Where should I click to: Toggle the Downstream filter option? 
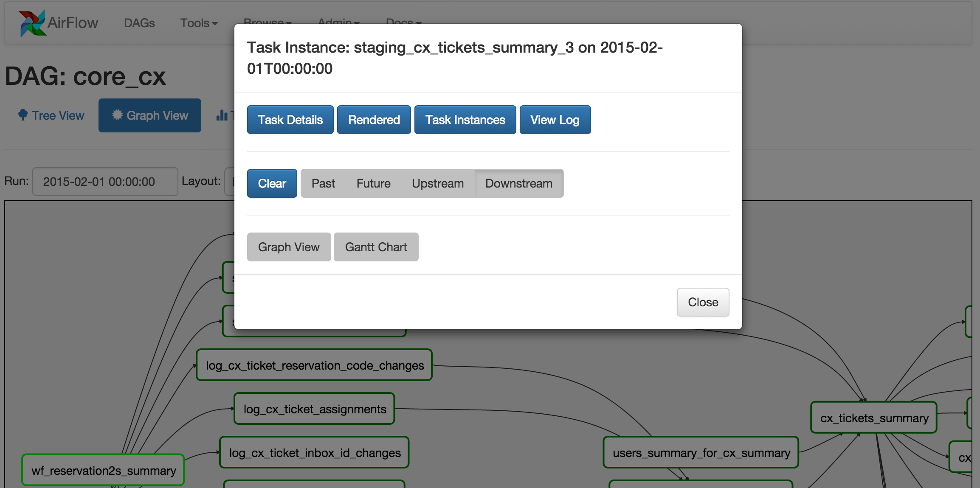click(x=518, y=183)
